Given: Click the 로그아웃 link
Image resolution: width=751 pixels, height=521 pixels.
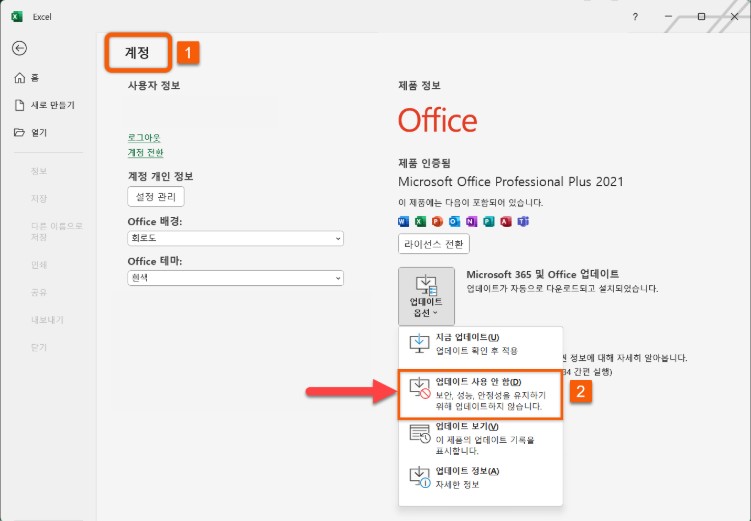Looking at the screenshot, I should click(x=144, y=137).
